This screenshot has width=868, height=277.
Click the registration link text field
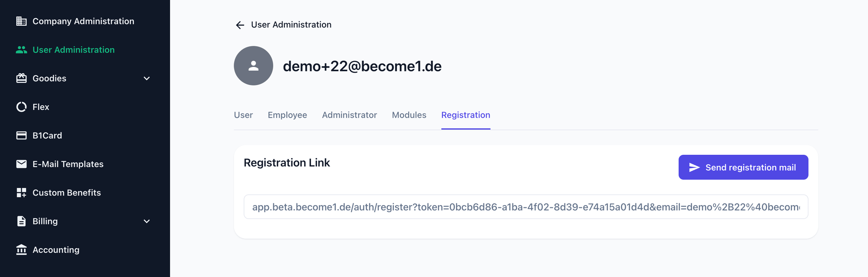(x=525, y=207)
